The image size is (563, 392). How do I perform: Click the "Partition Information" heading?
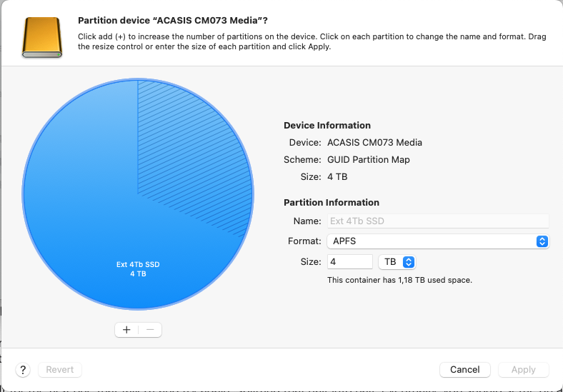pyautogui.click(x=332, y=202)
